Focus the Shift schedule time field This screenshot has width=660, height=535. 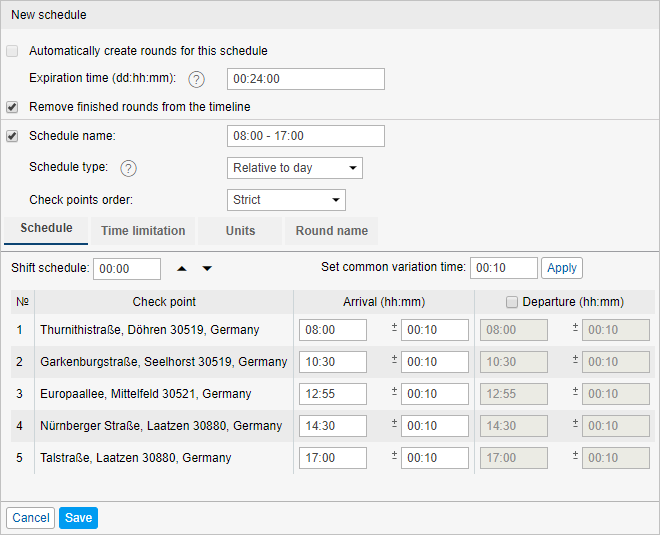tap(127, 269)
